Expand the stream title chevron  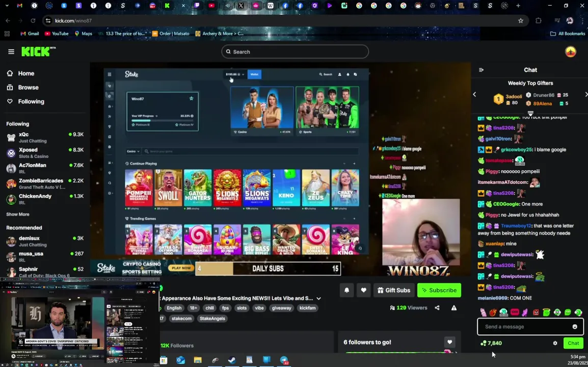click(318, 298)
